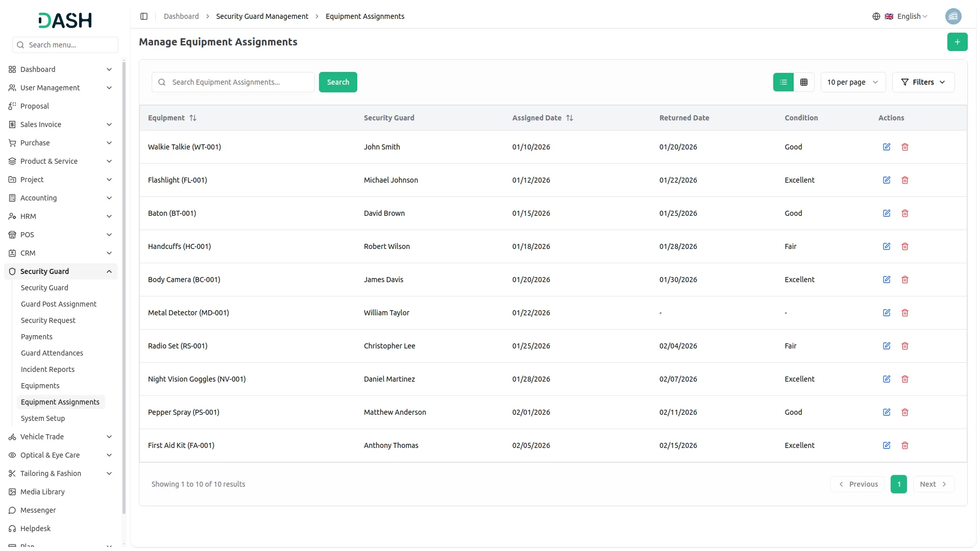This screenshot has height=551, width=980.
Task: Delete the First Aid Kit assignment
Action: click(x=905, y=445)
